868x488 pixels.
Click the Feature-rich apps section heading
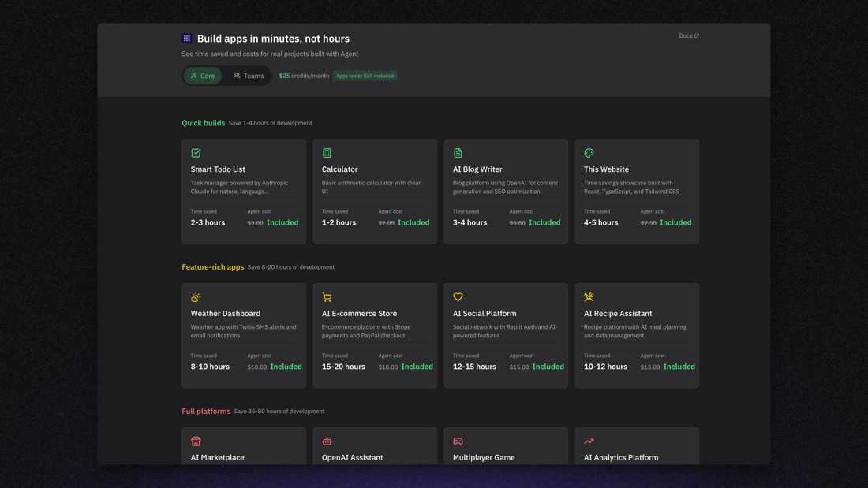coord(212,266)
